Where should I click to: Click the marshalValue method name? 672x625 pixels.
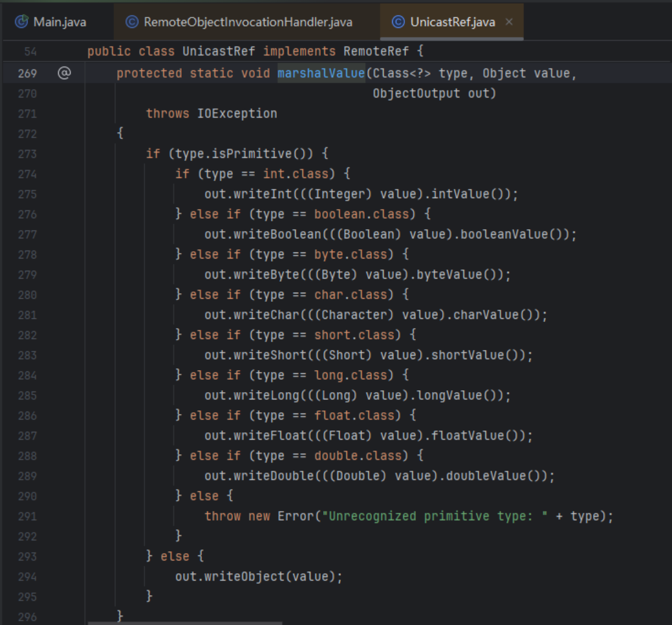321,73
